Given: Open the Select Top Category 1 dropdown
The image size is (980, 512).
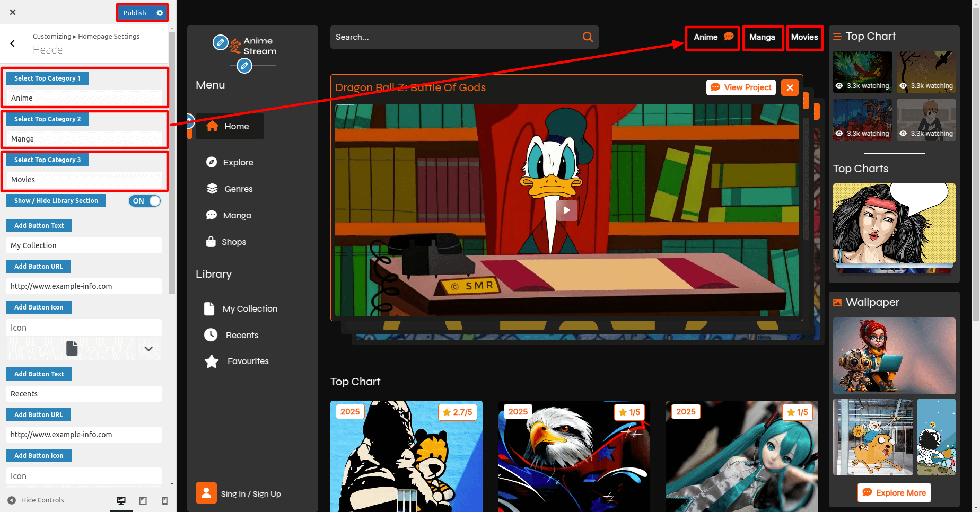Looking at the screenshot, I should tap(85, 98).
